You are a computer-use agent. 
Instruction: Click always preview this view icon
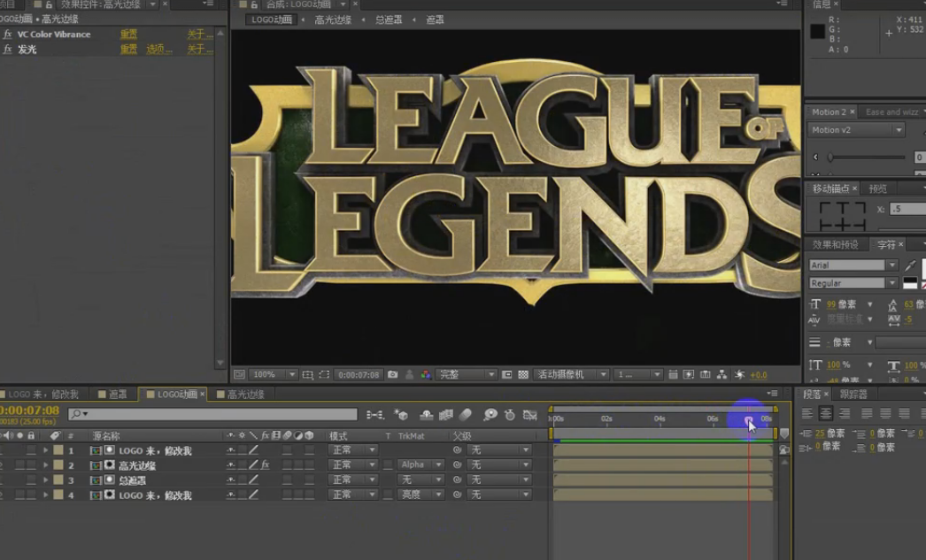(239, 375)
